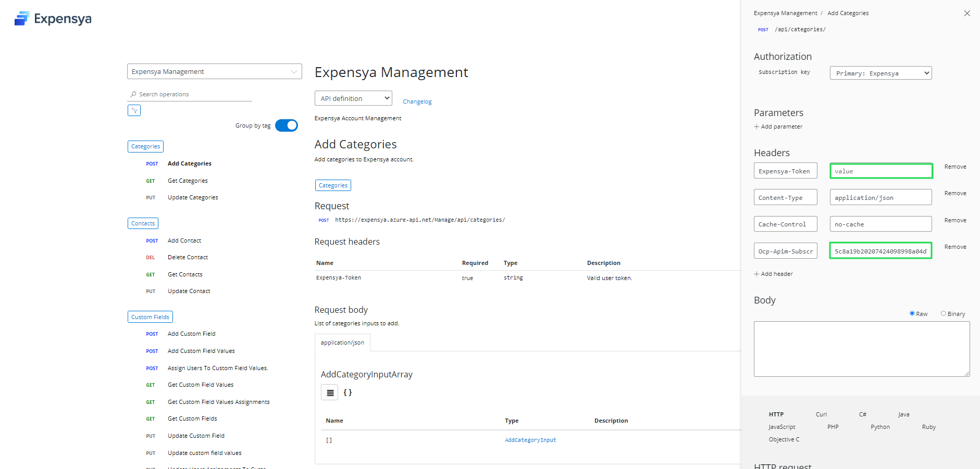
Task: Open the DEL Delete Contact operation
Action: 188,257
